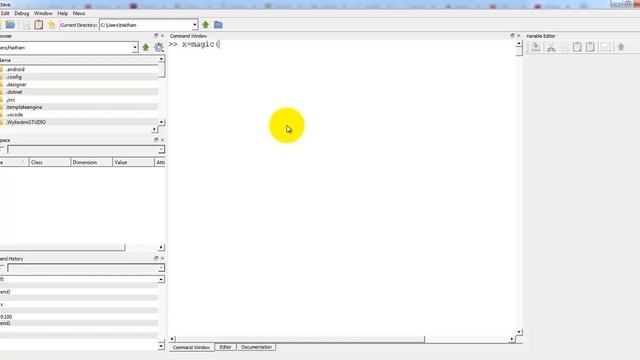Image resolution: width=640 pixels, height=360 pixels.
Task: Expand the Current Directory dropdown arrow
Action: pyautogui.click(x=195, y=25)
